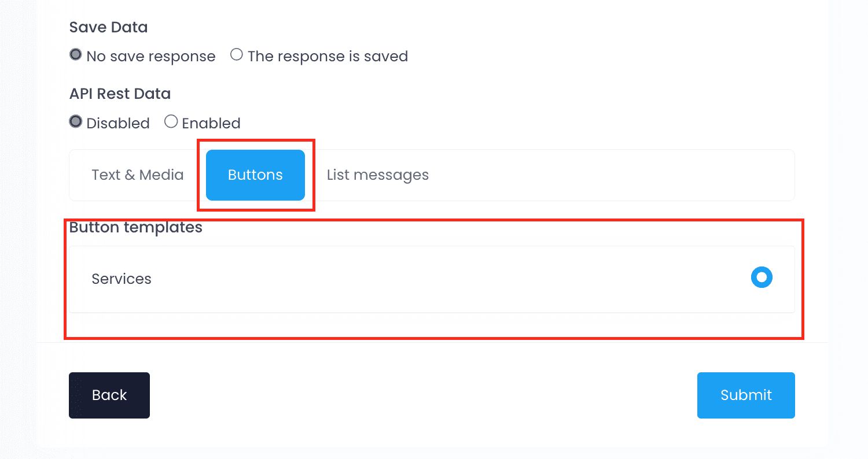Screen dimensions: 868x459
Task: Click the Submit button
Action: pos(746,395)
